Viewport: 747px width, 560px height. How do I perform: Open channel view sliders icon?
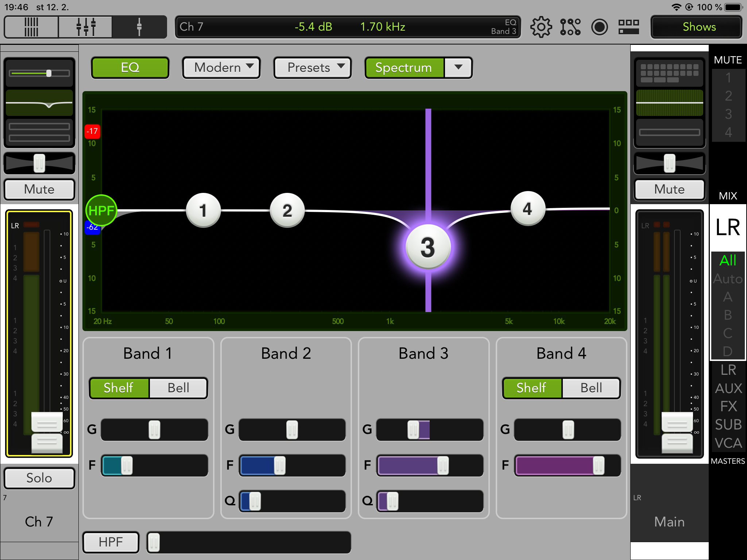pos(86,27)
